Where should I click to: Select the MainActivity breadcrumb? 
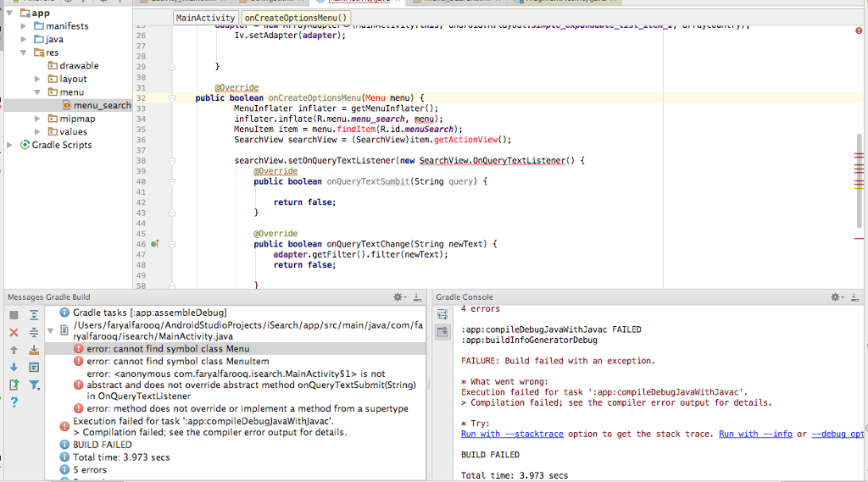(x=205, y=18)
